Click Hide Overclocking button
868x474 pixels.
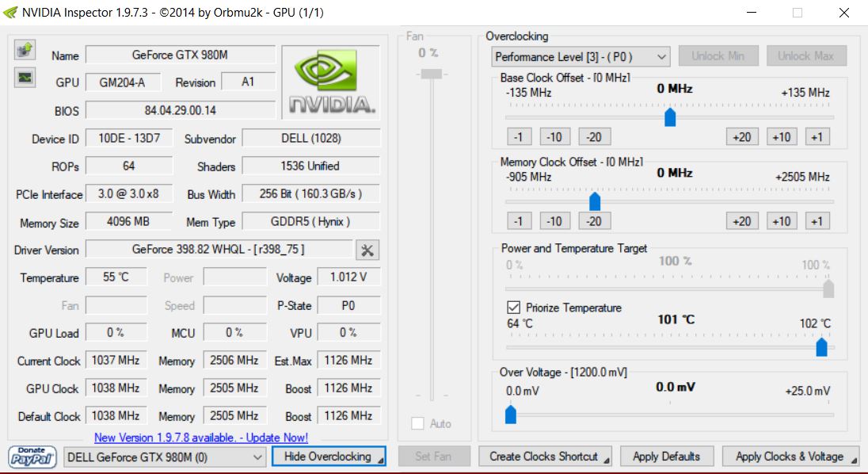click(328, 457)
